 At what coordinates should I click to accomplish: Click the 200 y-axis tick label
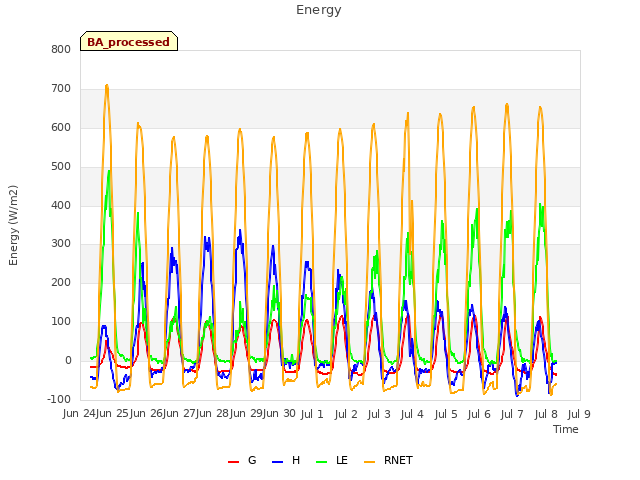61,282
